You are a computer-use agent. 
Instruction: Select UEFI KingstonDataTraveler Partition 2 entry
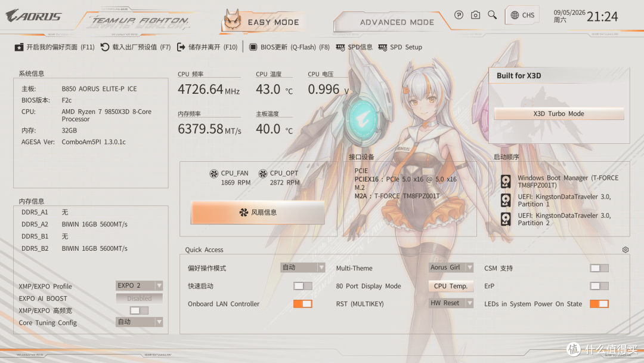(x=564, y=219)
